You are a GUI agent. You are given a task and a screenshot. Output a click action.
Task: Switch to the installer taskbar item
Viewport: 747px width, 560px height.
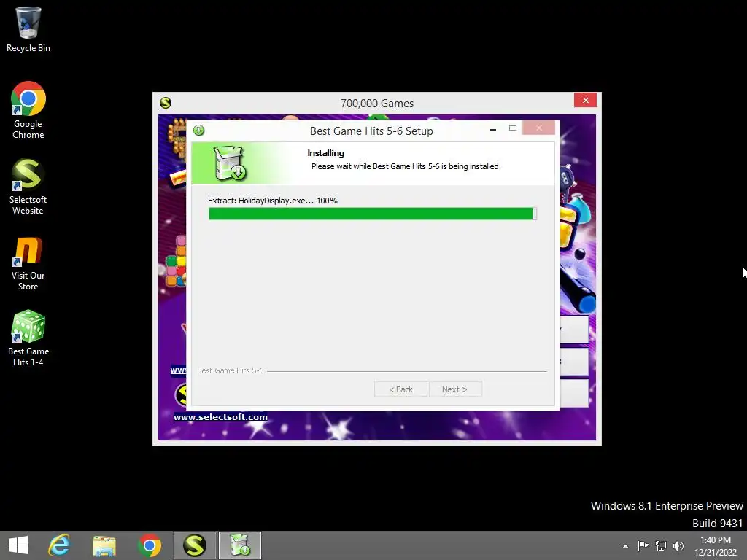click(x=240, y=545)
